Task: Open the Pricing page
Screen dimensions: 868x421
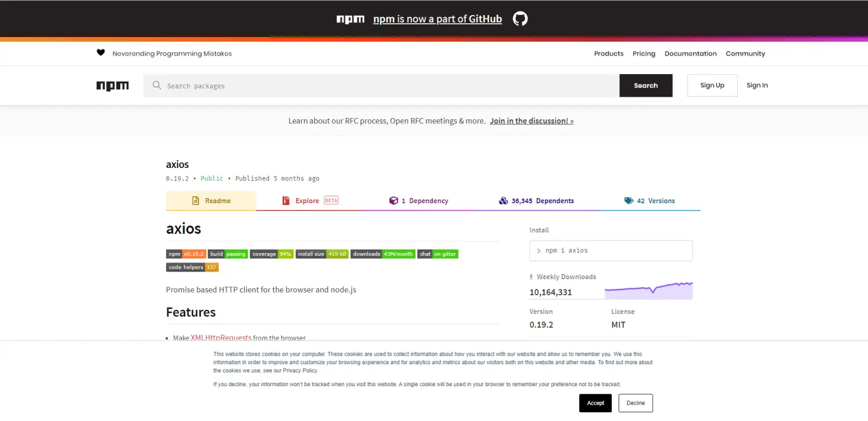Action: (x=644, y=53)
